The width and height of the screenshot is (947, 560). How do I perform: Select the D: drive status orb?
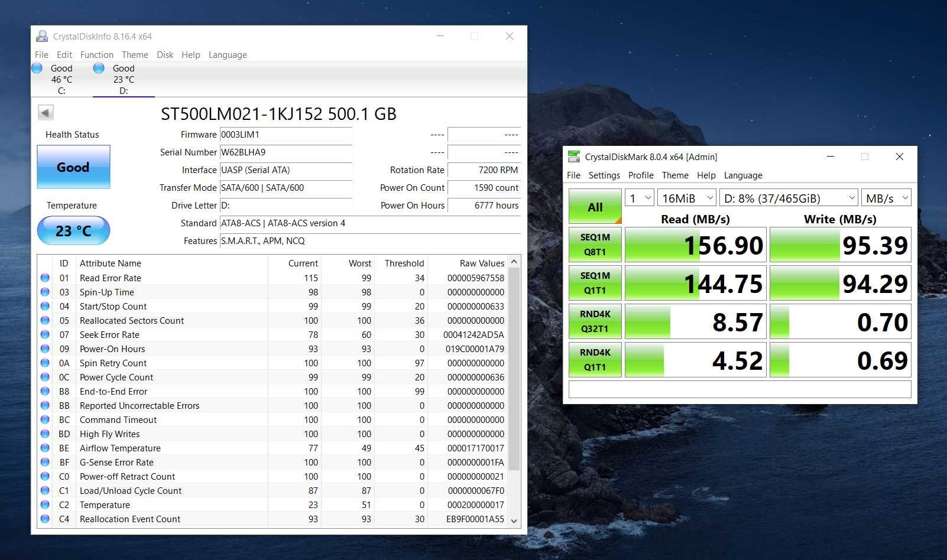[99, 68]
